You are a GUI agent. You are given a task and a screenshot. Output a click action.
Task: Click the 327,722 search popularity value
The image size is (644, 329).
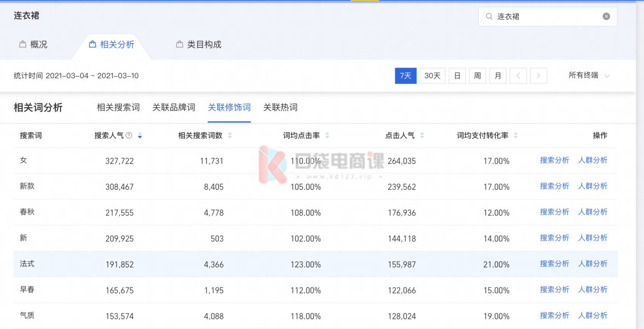click(x=120, y=161)
